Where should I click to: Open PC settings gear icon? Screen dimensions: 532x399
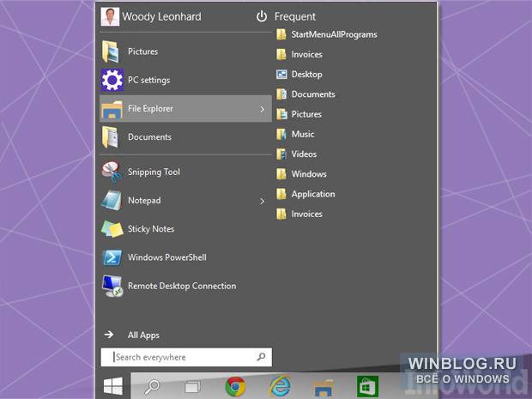(112, 80)
